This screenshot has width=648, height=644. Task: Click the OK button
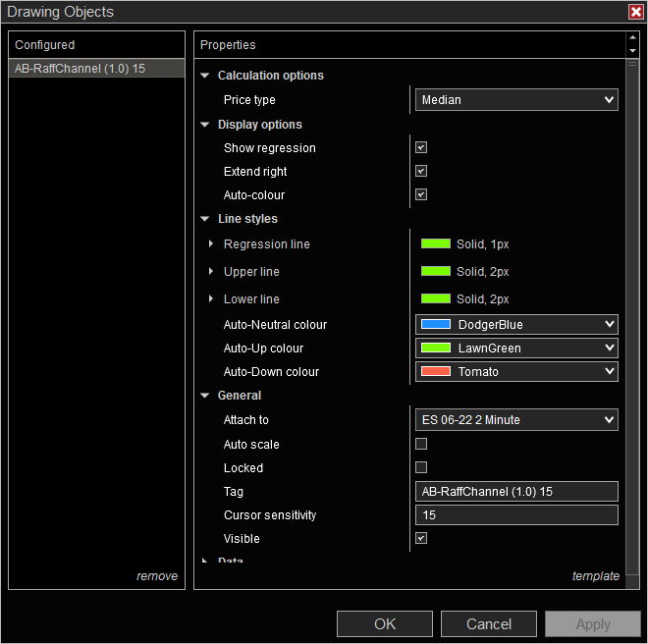click(385, 624)
